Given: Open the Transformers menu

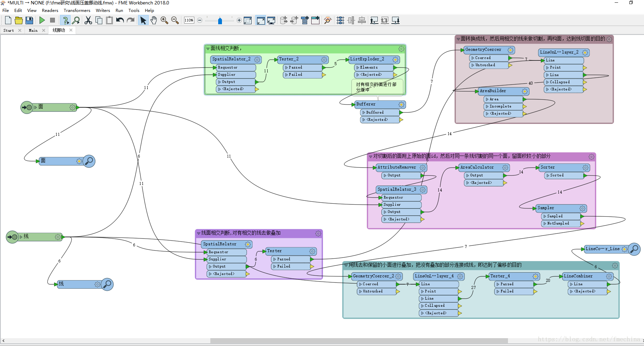Looking at the screenshot, I should click(x=77, y=11).
